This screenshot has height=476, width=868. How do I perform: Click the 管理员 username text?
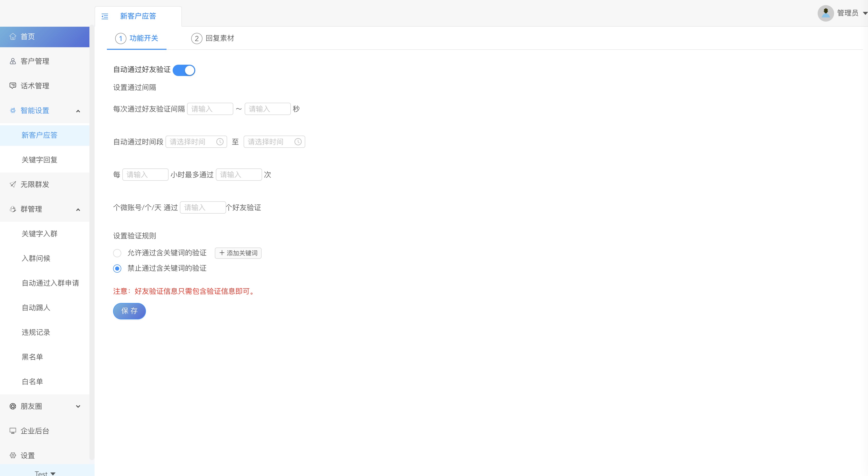pyautogui.click(x=848, y=13)
